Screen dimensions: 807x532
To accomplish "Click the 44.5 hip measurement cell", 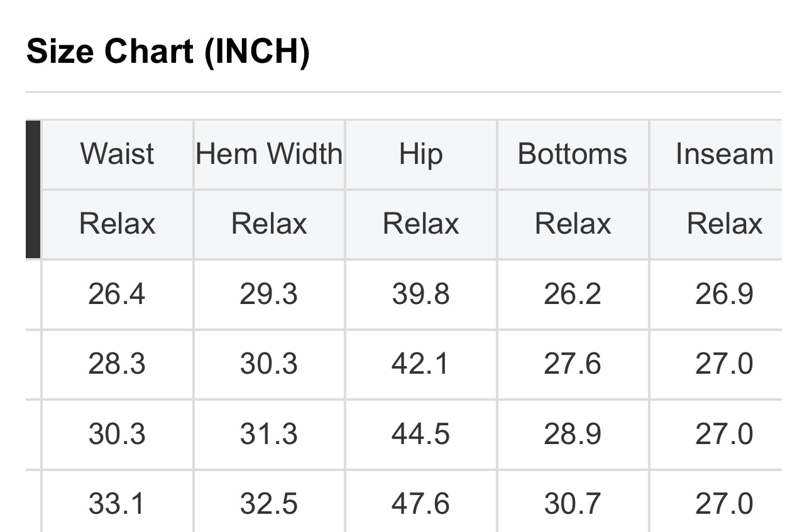I will pos(421,435).
